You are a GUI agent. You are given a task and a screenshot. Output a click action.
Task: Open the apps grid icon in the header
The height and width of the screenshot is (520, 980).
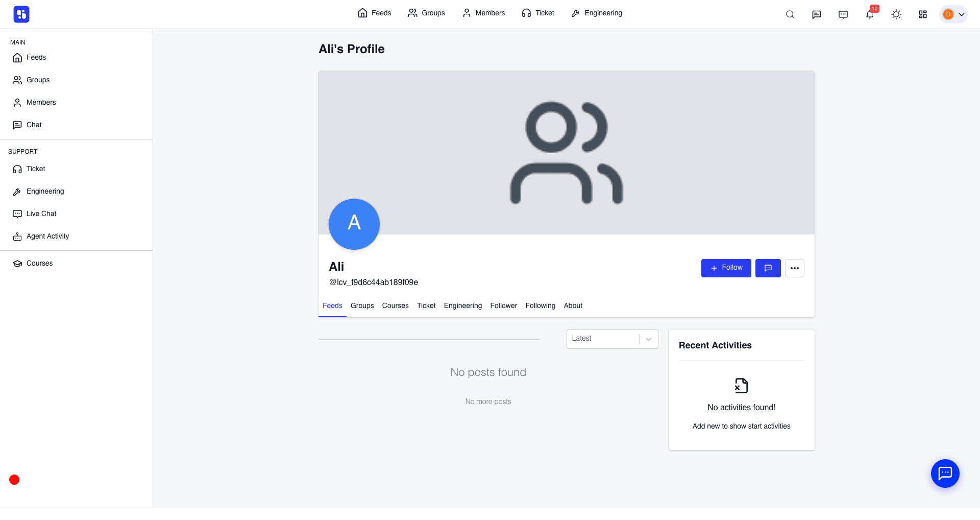pos(923,14)
